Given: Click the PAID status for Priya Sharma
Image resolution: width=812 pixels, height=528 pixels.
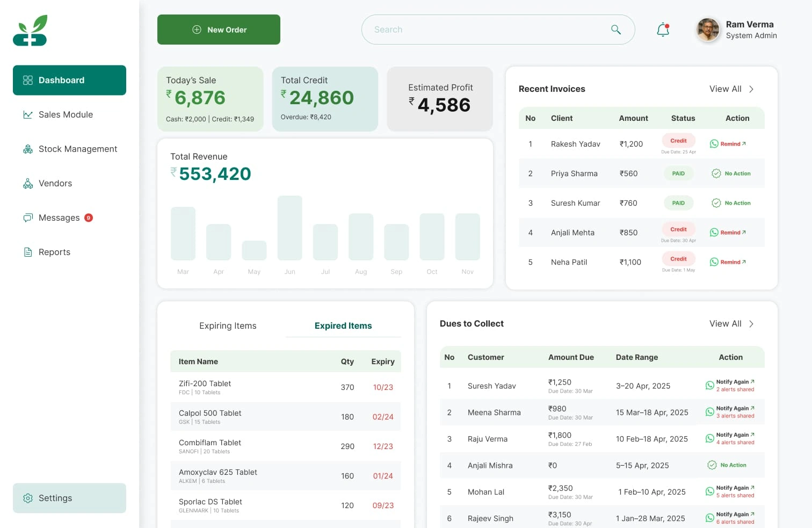Looking at the screenshot, I should [678, 173].
